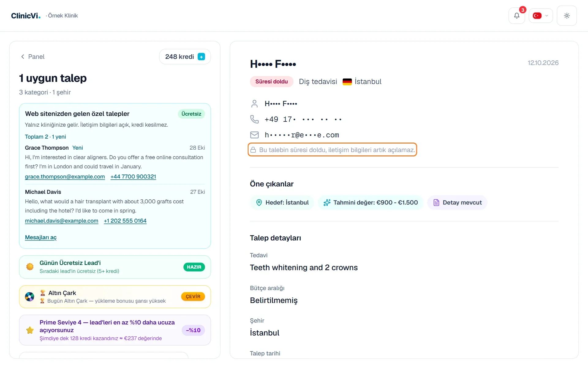
Task: Click the Örnek Klinik clinic name
Action: pyautogui.click(x=63, y=16)
